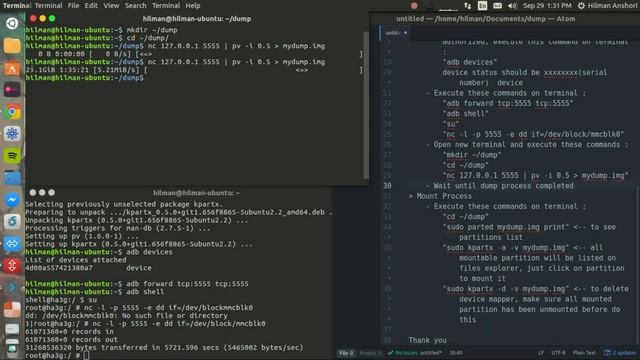Screen dimensions: 640x360
Task: Open Messenger from the dock
Action: (12, 200)
